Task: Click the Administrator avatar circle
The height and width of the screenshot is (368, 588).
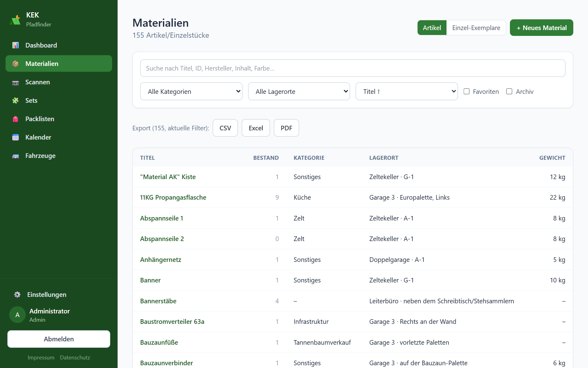Action: 17,315
